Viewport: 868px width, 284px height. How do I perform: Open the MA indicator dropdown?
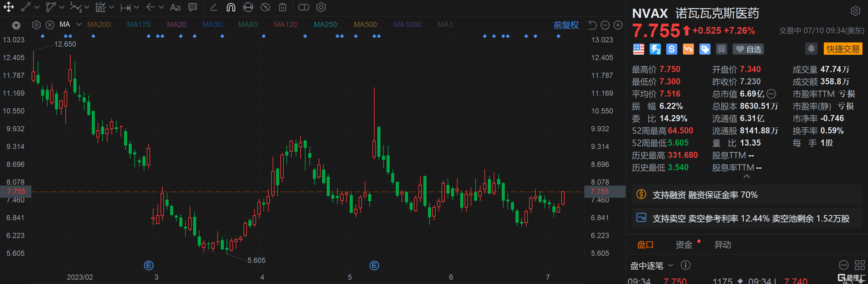point(79,24)
